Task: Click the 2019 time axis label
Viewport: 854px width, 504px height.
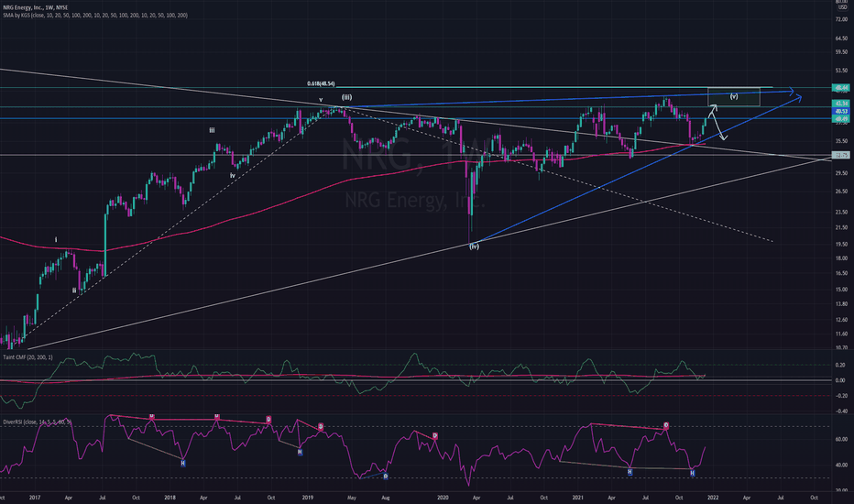Action: 307,498
